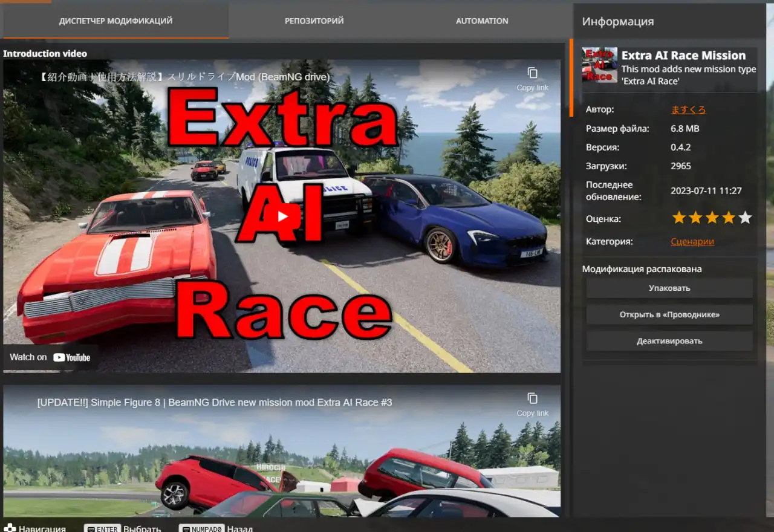This screenshot has height=532, width=774.
Task: Play the Extra AI Race introduction video
Action: click(x=282, y=216)
